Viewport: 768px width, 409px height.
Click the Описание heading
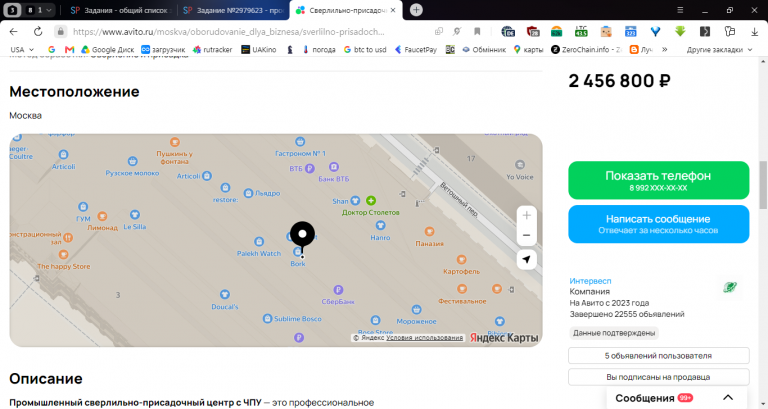(46, 379)
